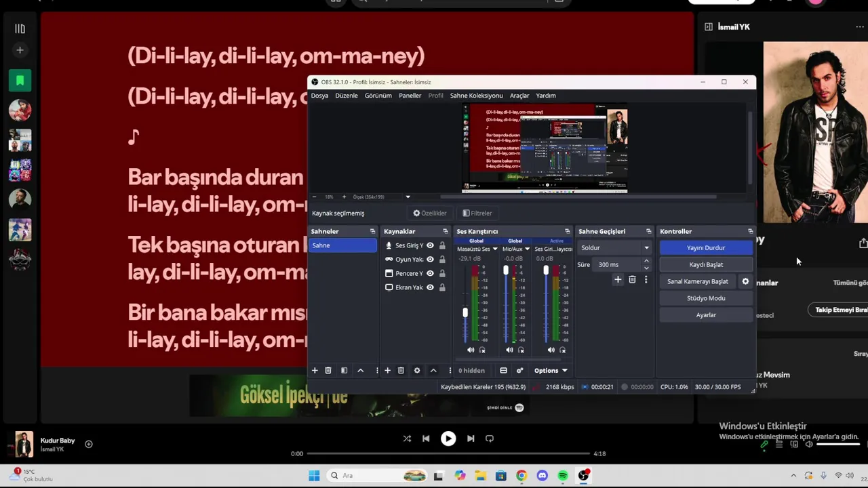868x488 pixels.
Task: Open Kaynaklar toolbar overflow menu
Action: (x=450, y=370)
